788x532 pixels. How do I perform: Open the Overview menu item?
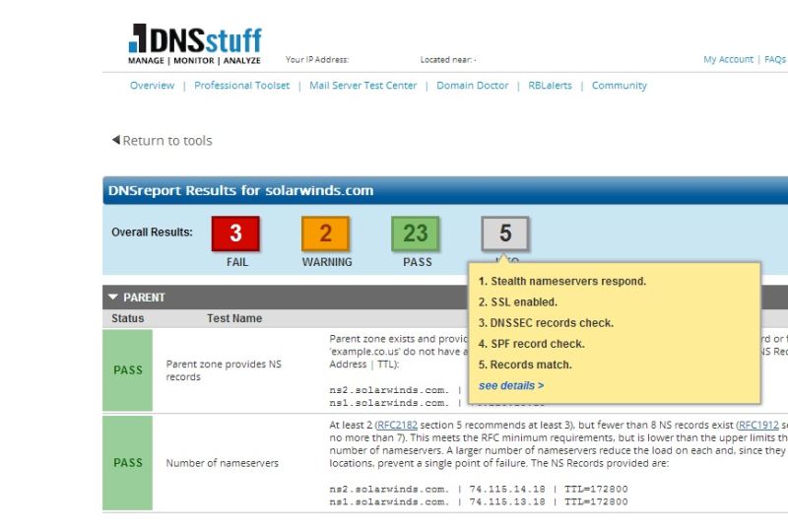pyautogui.click(x=152, y=86)
